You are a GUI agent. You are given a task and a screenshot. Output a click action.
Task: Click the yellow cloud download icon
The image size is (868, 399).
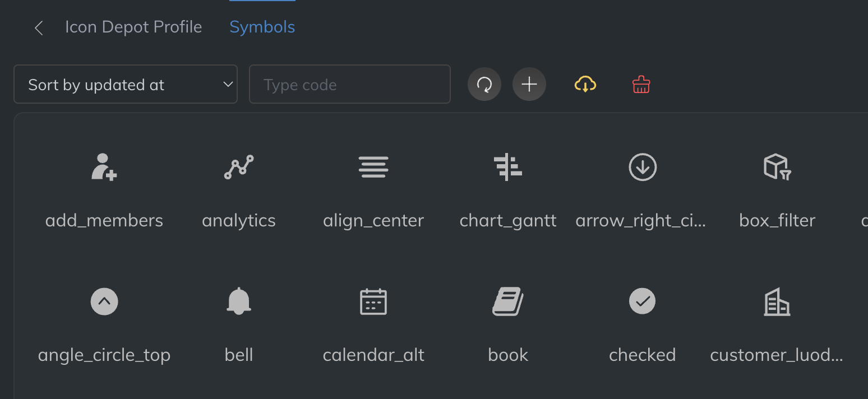[x=585, y=85]
